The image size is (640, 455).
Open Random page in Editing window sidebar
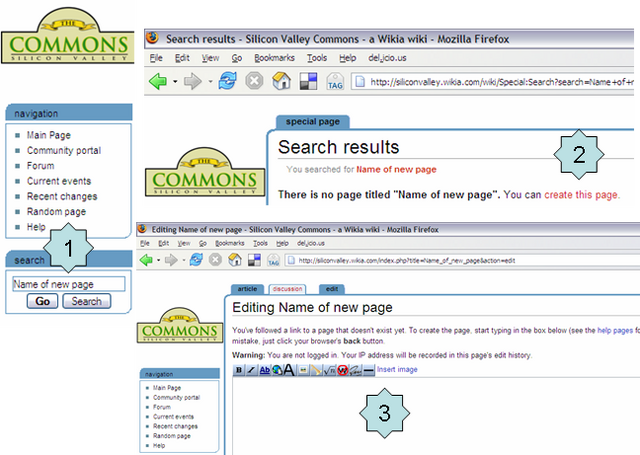[x=171, y=436]
